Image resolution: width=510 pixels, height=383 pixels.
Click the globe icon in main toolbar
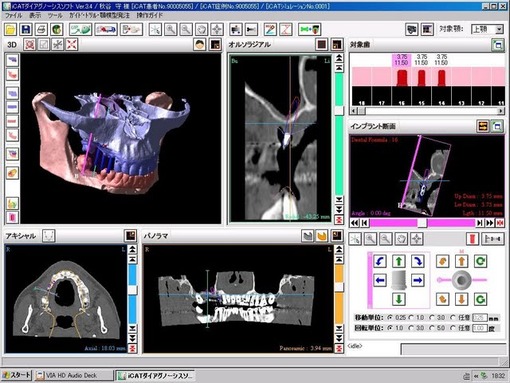click(x=57, y=30)
